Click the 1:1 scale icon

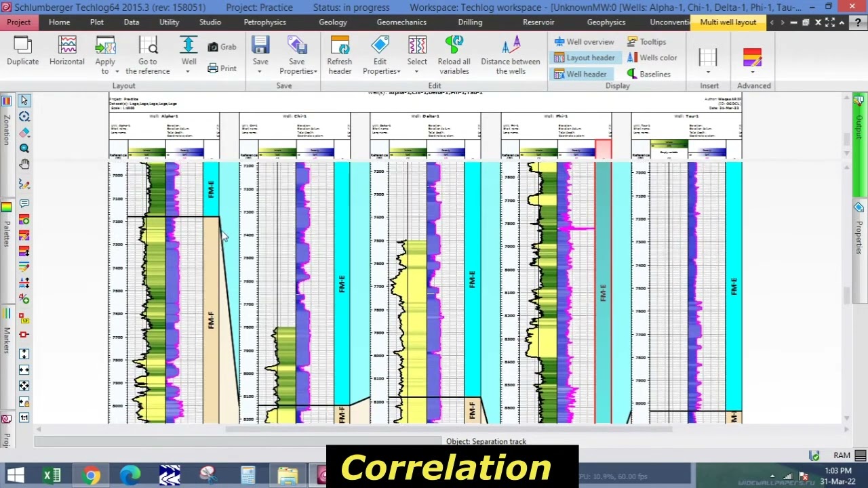coord(24,418)
